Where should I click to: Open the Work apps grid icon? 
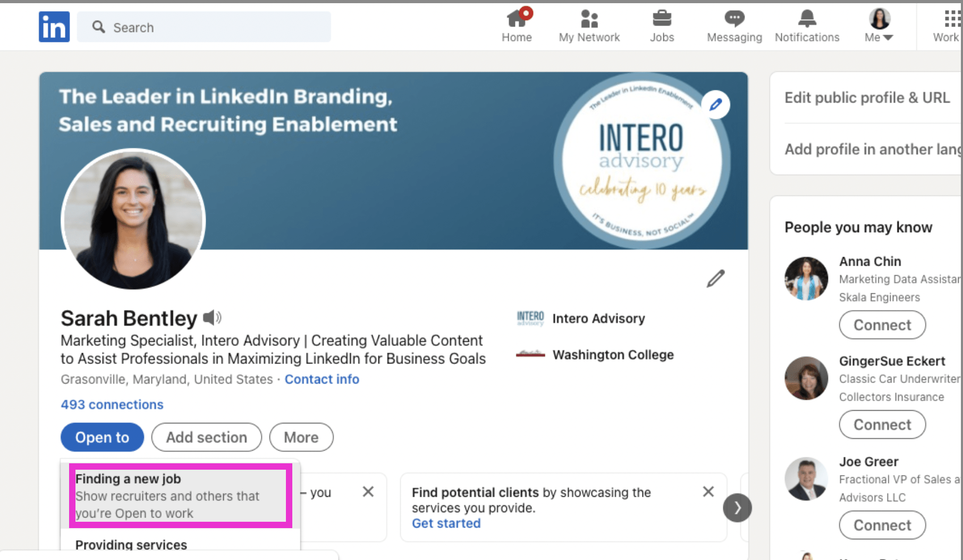951,19
